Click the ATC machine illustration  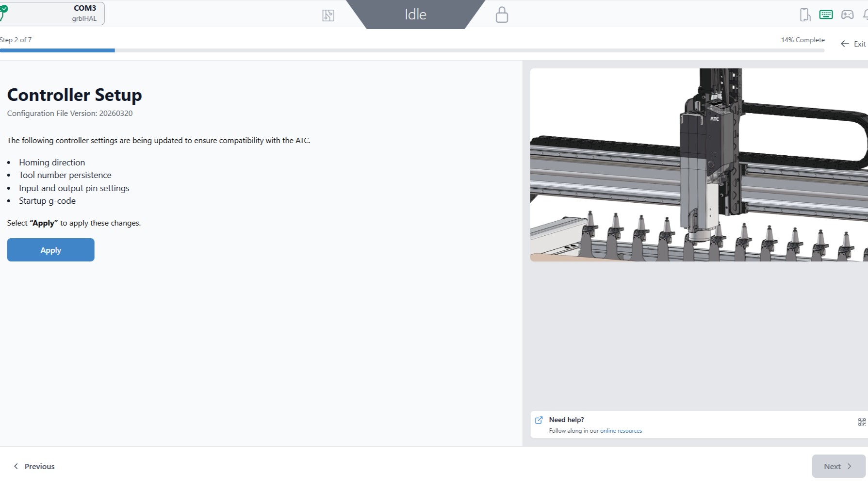[x=698, y=165]
